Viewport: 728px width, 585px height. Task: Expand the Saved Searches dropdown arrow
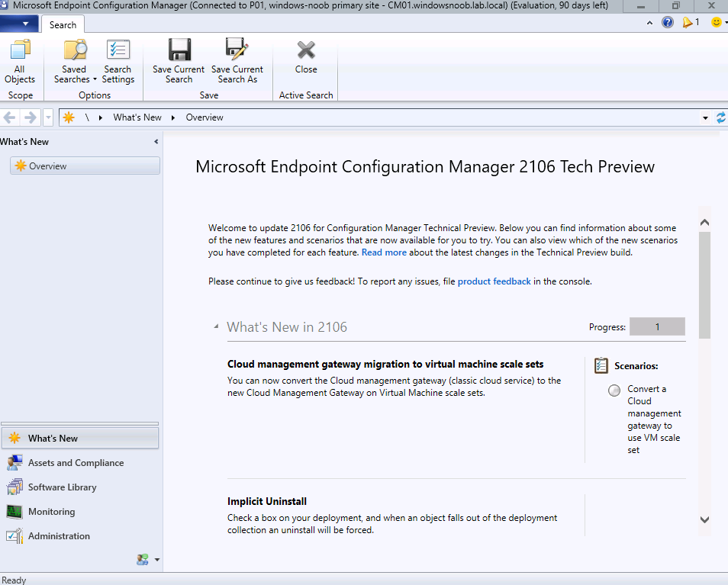tap(95, 79)
